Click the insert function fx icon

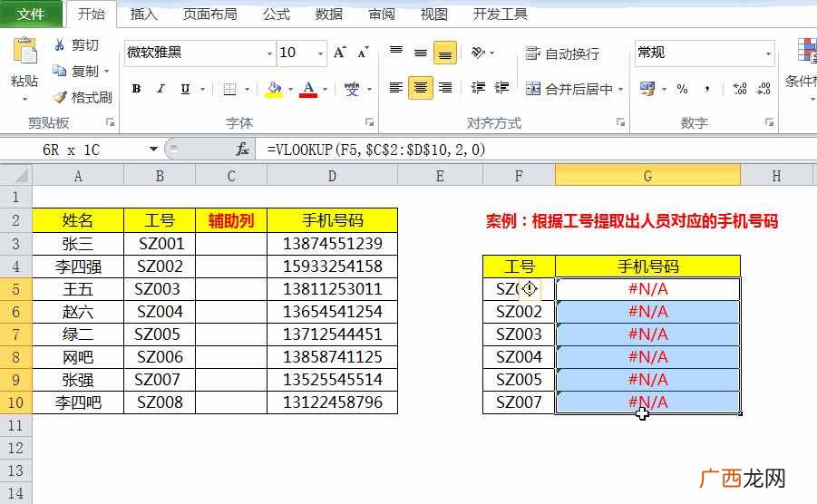point(242,150)
